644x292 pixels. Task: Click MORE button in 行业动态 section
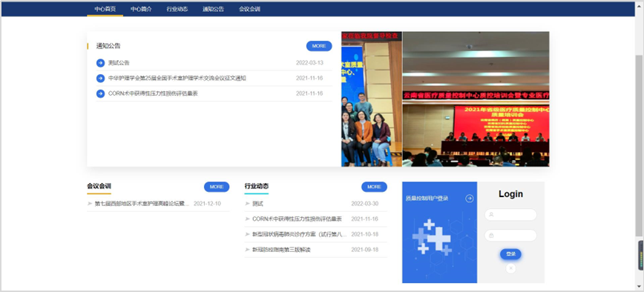tap(374, 187)
